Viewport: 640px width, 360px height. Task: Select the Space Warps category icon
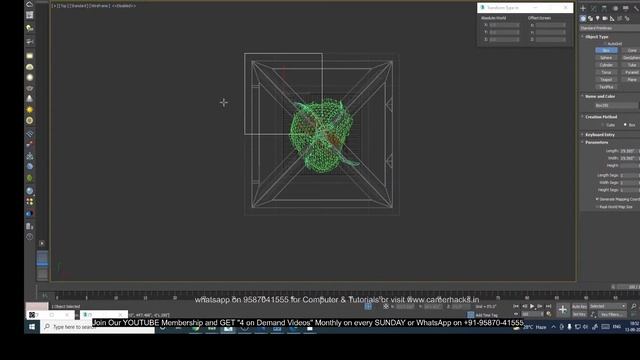(x=620, y=19)
